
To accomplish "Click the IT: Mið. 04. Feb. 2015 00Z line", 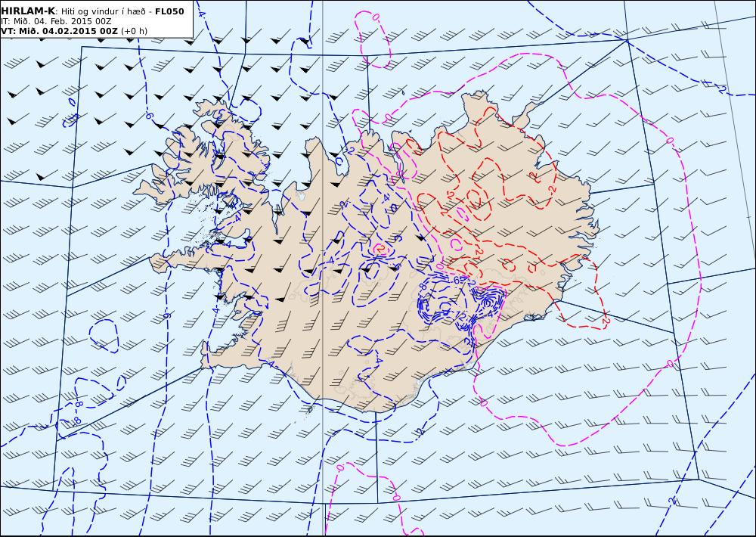I will coord(56,21).
